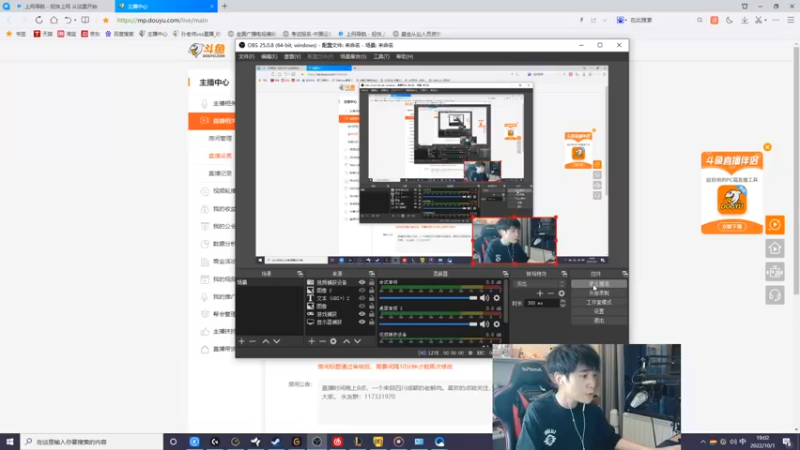Pop out the Audio Mixer dock icon
This screenshot has height=450, width=800.
coord(505,274)
